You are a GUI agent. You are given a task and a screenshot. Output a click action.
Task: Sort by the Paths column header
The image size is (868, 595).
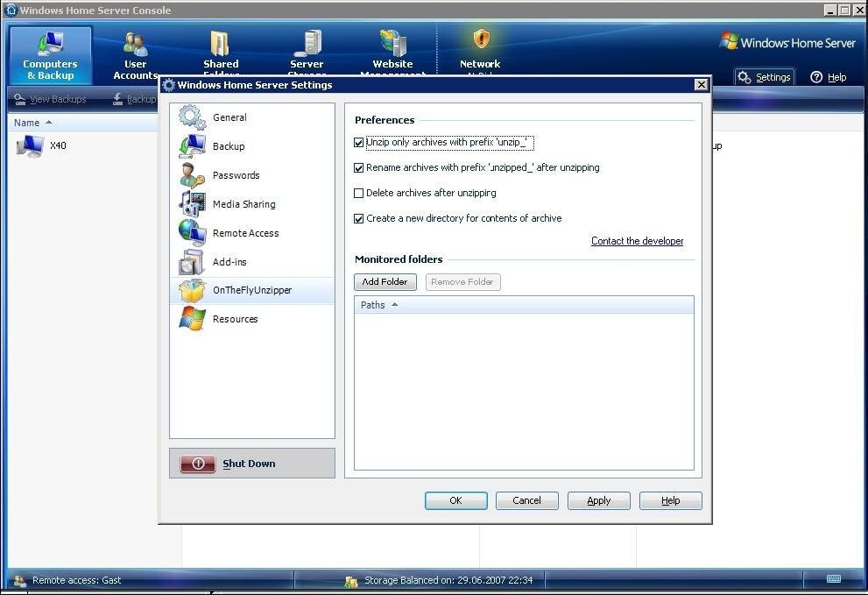coord(524,305)
